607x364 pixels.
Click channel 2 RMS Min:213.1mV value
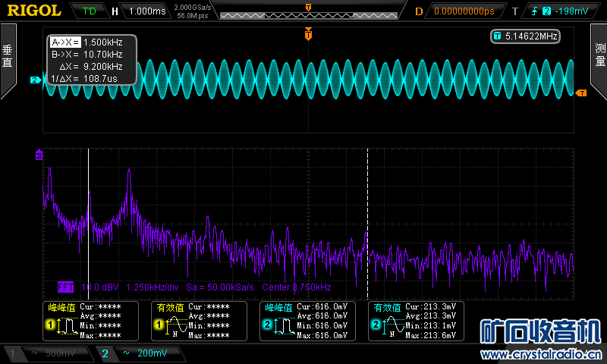coord(430,326)
